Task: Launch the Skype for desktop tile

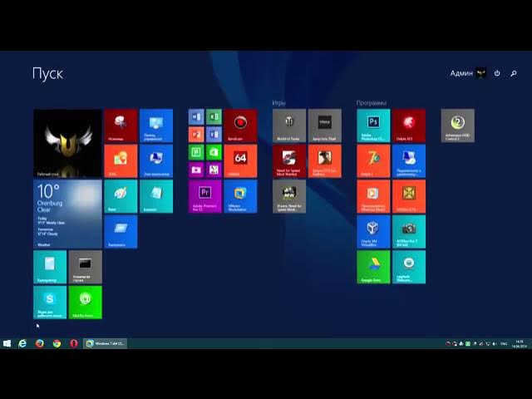Action: 50,302
